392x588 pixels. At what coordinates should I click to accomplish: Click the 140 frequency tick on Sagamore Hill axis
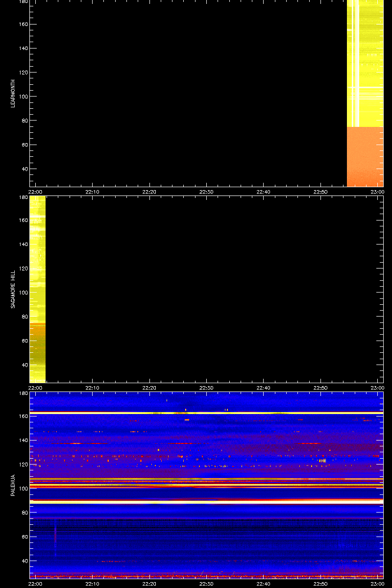click(x=24, y=245)
